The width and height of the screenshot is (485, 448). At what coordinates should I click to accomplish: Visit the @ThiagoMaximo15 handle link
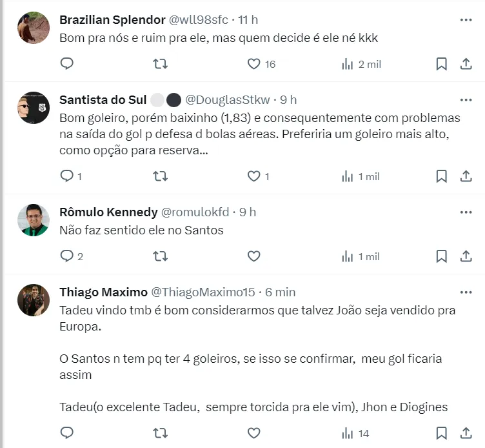(203, 292)
